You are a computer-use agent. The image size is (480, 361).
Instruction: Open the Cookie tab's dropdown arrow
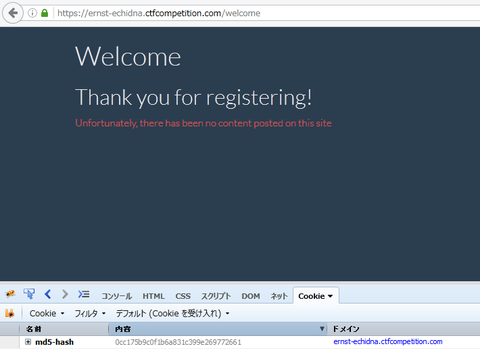[x=330, y=296]
